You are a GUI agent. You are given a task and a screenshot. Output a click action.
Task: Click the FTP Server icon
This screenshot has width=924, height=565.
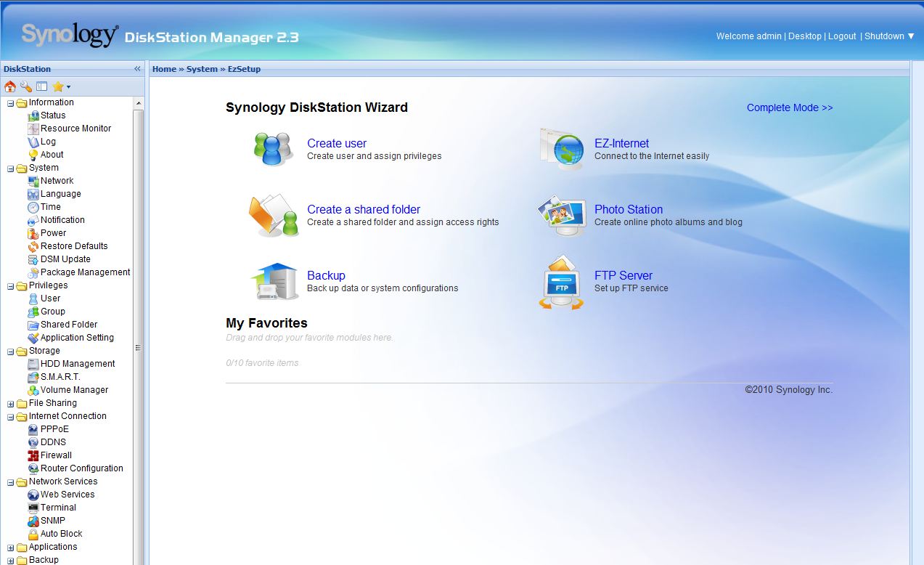[x=561, y=282]
